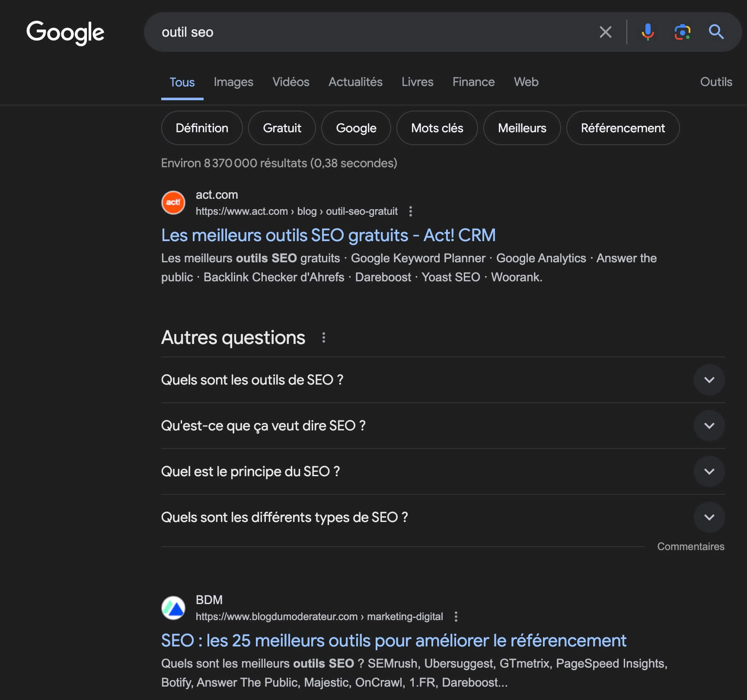Open the Web tab

[526, 82]
